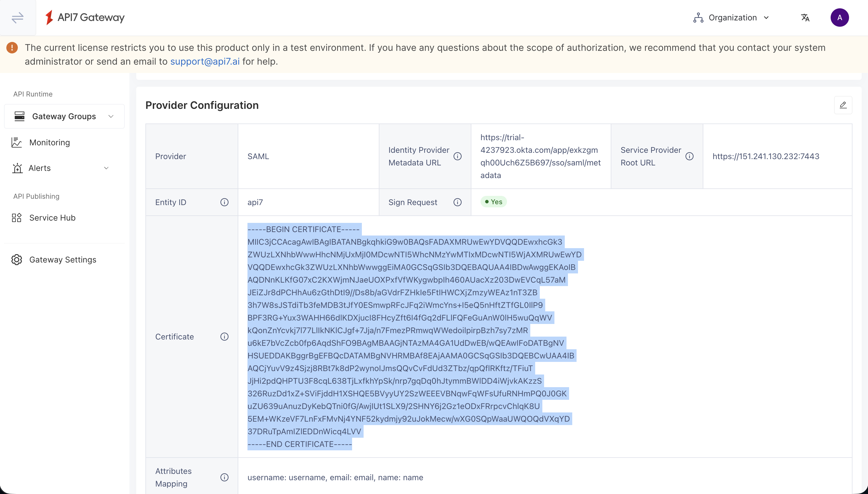
Task: Expand the Alerts section chevron
Action: pos(106,168)
